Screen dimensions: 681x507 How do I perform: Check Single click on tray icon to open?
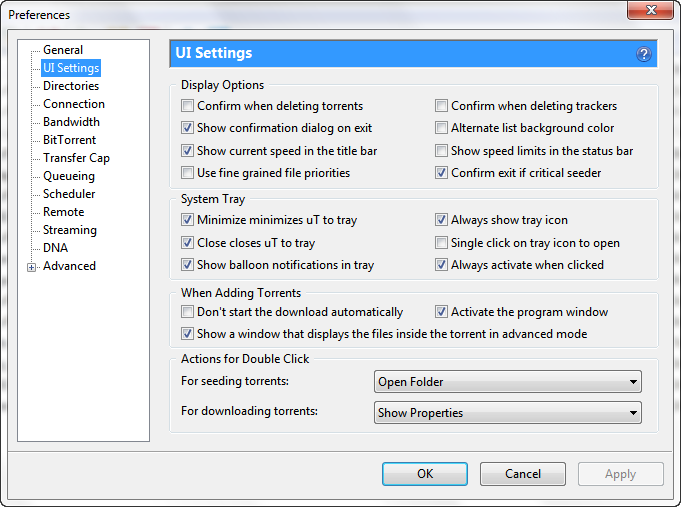click(x=441, y=242)
